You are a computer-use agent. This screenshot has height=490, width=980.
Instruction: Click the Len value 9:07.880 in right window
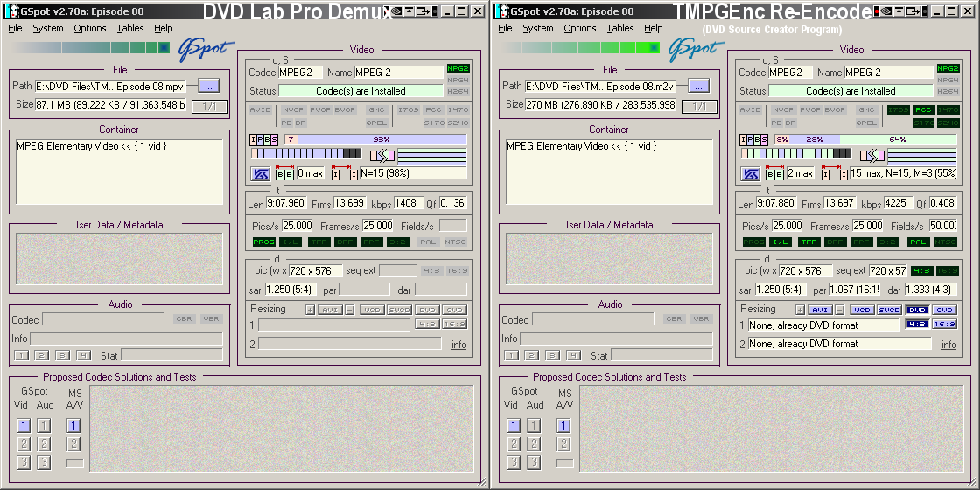[777, 203]
